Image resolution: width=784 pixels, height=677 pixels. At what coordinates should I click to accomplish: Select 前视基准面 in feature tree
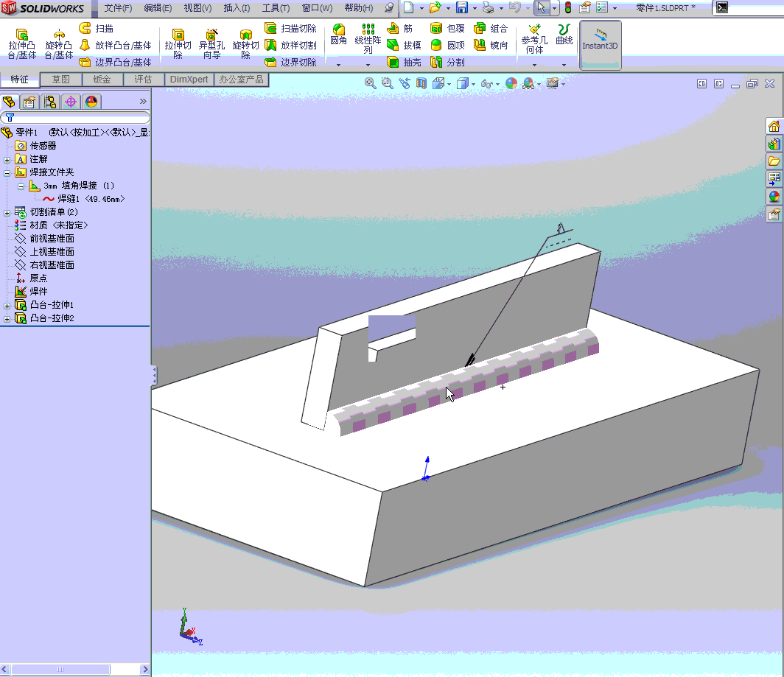(44, 239)
